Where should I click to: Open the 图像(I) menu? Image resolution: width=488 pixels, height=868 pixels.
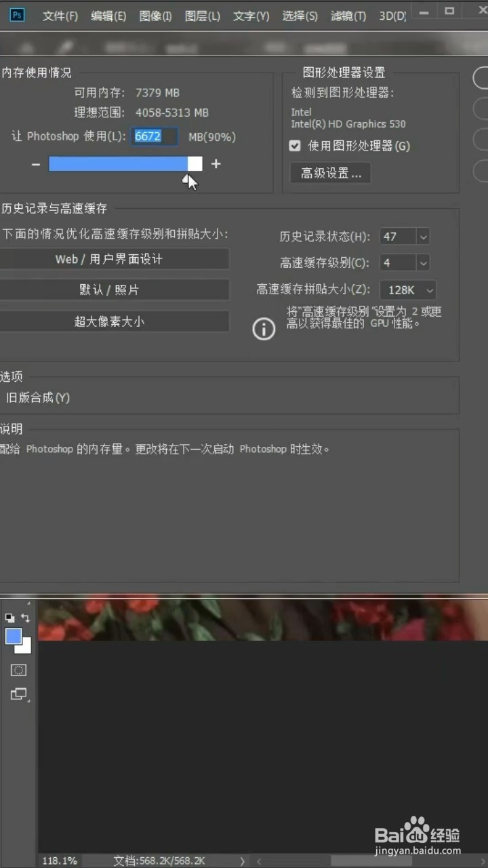point(156,16)
